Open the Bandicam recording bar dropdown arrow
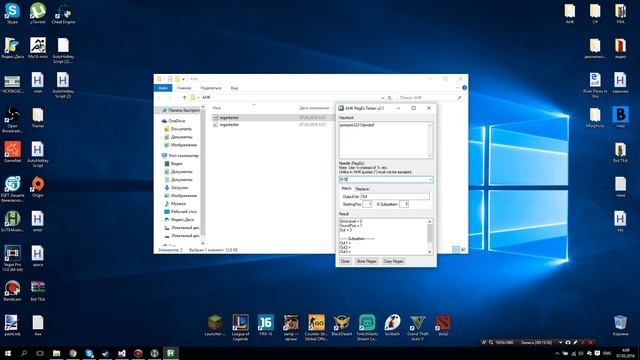This screenshot has height=360, width=640. point(560,342)
